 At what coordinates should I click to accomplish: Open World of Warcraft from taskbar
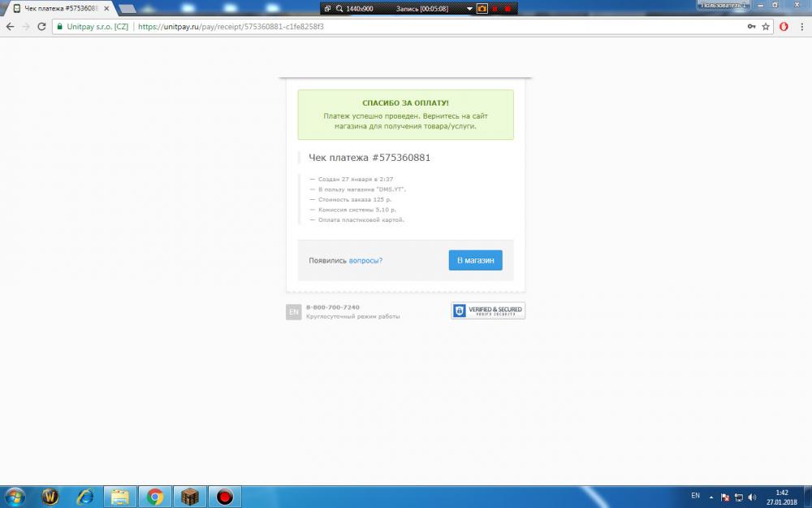coord(50,496)
